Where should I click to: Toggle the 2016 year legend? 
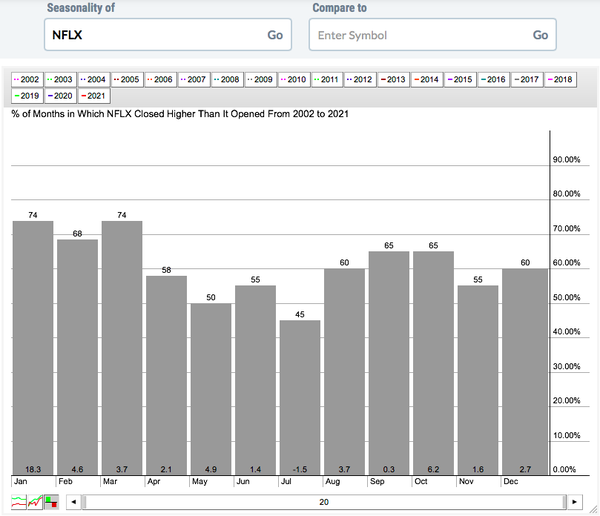pos(494,80)
